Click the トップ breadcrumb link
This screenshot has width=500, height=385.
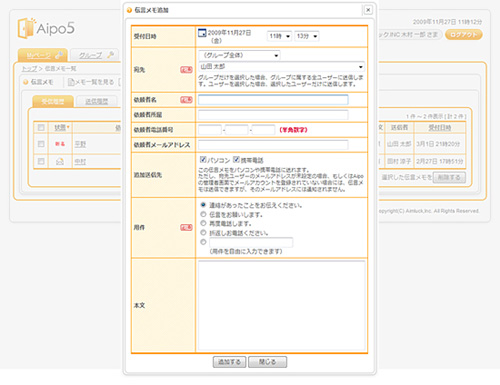[x=29, y=69]
